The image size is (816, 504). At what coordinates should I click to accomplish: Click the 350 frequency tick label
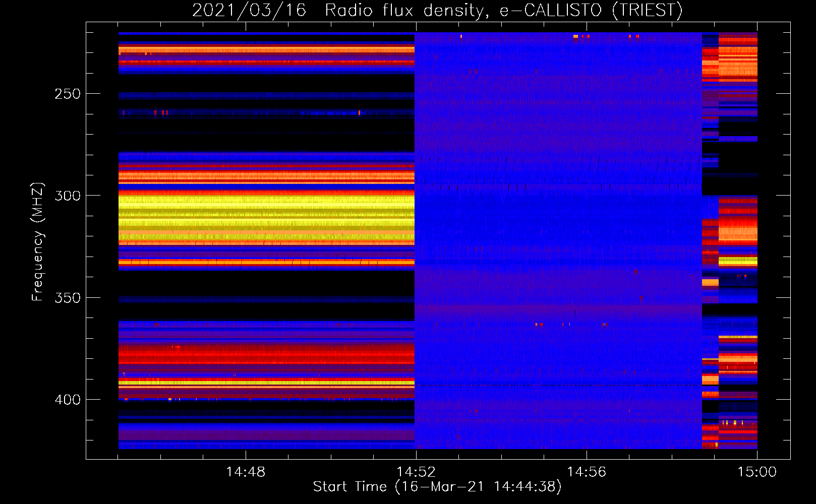[68, 298]
